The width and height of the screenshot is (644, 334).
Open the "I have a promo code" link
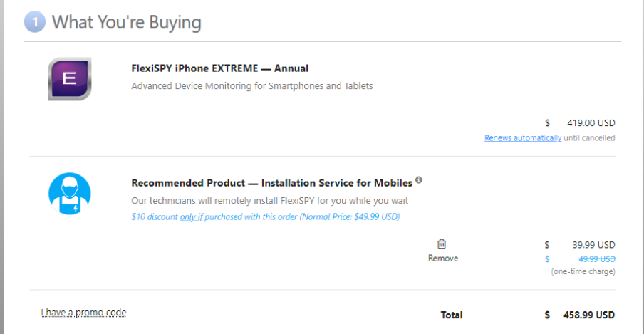83,313
